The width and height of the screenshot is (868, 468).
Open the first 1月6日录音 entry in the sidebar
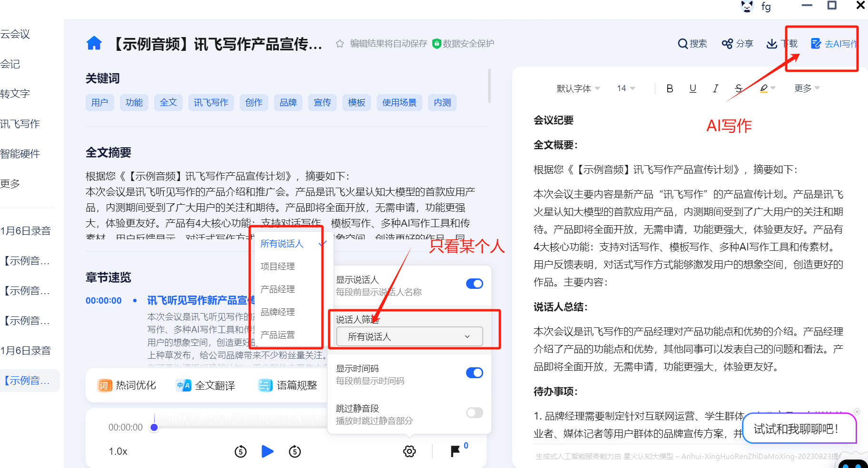(x=26, y=231)
